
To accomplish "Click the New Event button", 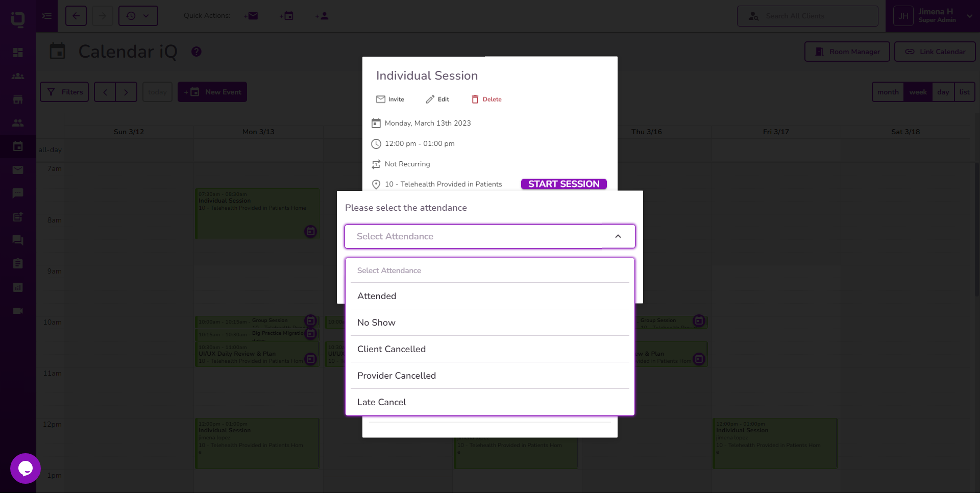I will [212, 92].
